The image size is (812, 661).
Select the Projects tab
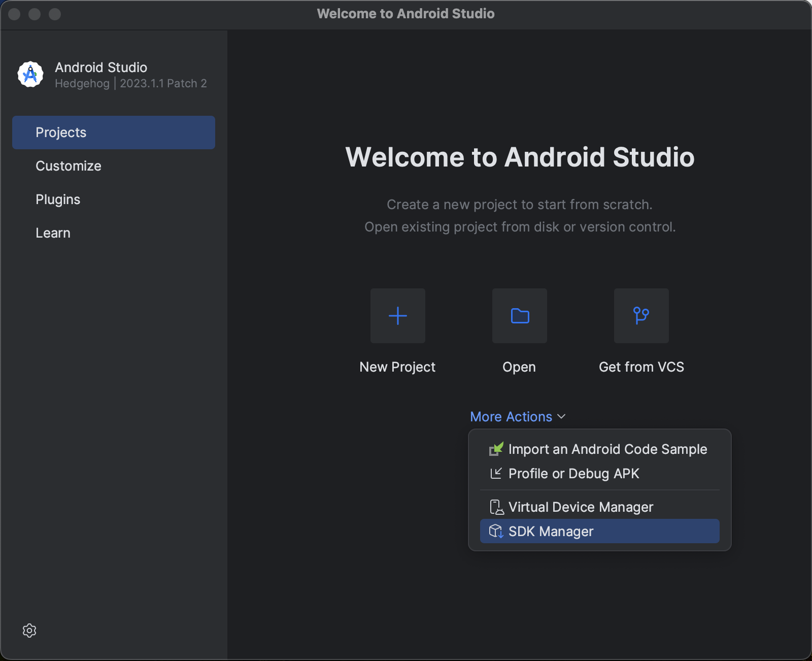click(114, 133)
